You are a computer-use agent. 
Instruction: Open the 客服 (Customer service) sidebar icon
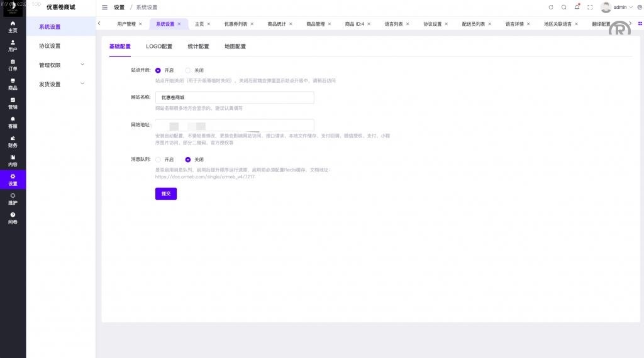13,122
